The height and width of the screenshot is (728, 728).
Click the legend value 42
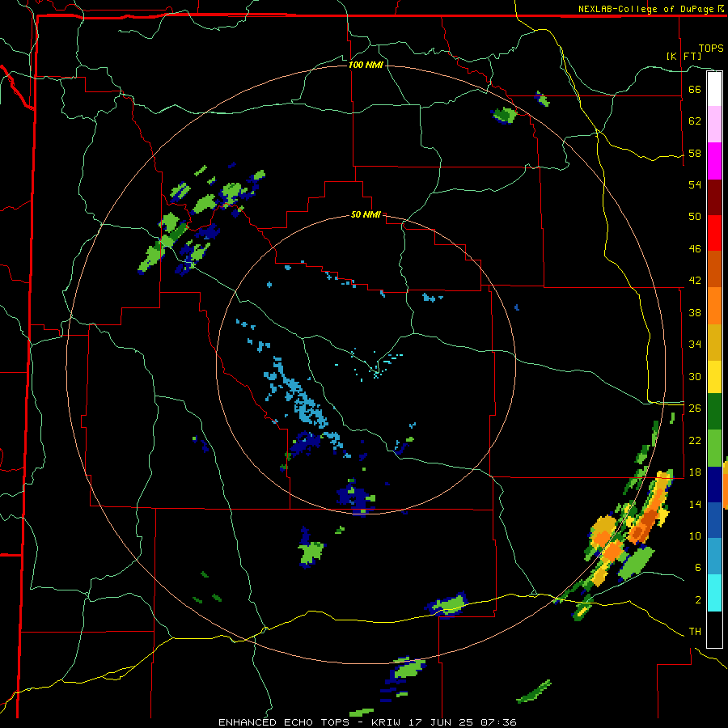tap(695, 281)
